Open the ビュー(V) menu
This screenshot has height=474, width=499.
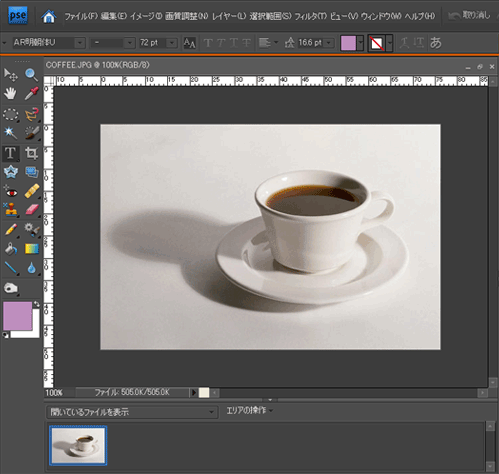[x=344, y=16]
